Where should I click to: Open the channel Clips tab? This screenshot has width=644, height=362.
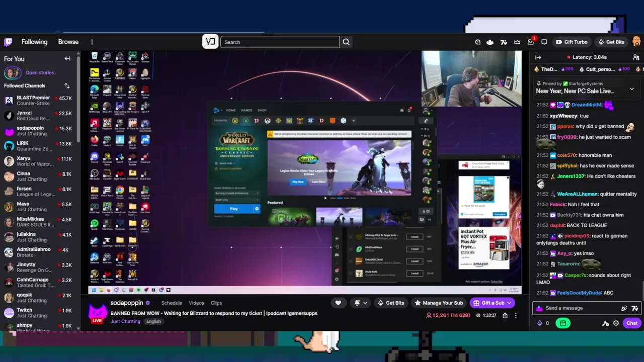coord(216,303)
